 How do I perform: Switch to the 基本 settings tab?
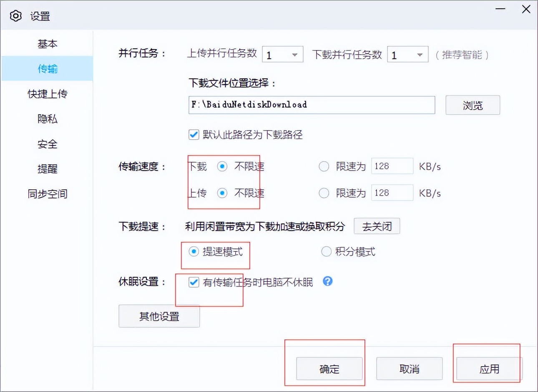47,44
